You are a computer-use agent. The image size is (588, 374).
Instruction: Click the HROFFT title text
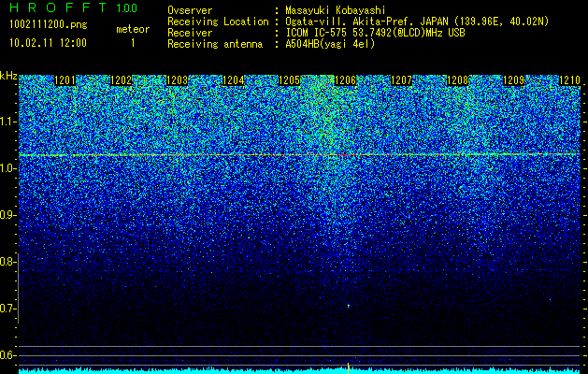pyautogui.click(x=58, y=7)
